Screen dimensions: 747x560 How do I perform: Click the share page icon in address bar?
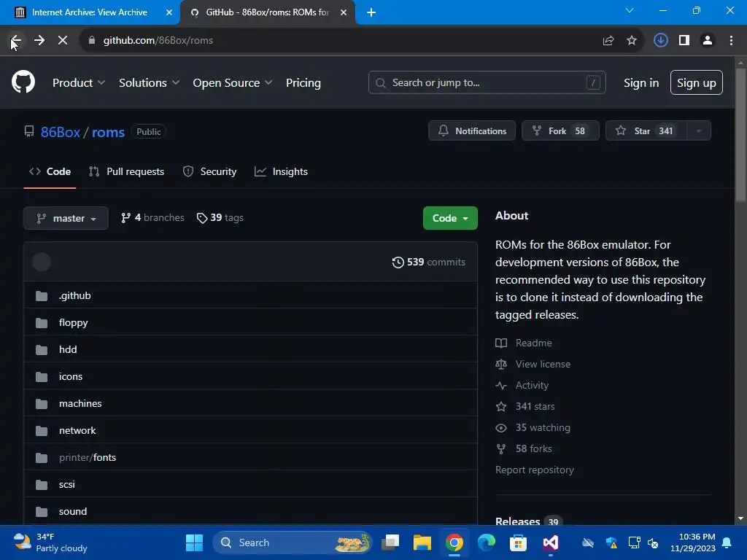pyautogui.click(x=608, y=41)
